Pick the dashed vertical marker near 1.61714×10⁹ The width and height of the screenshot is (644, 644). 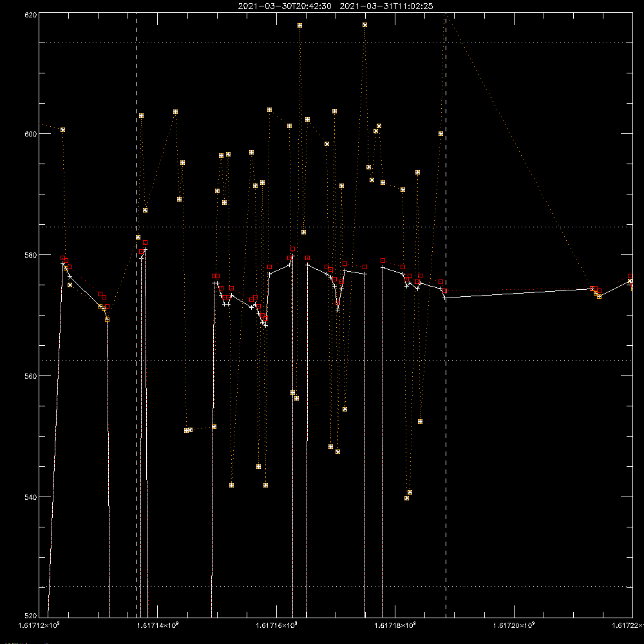(x=137, y=315)
